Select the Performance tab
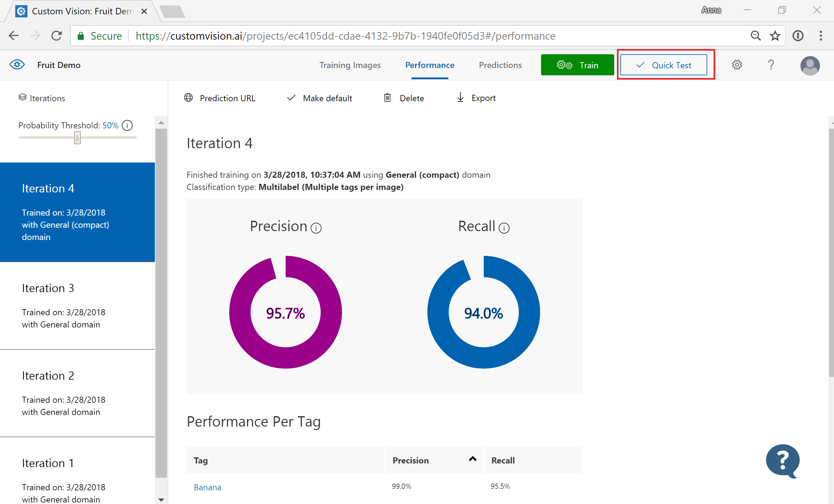 coord(429,66)
